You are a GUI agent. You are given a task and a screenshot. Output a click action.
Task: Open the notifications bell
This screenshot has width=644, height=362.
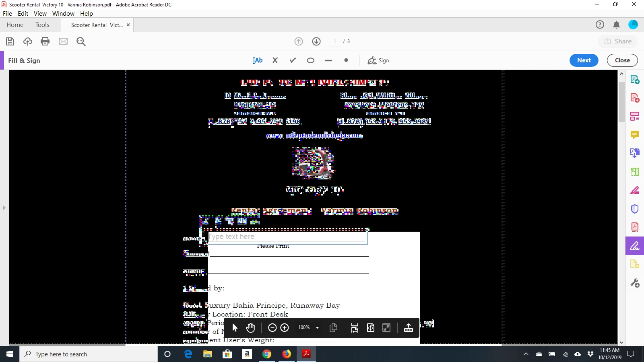tap(616, 25)
